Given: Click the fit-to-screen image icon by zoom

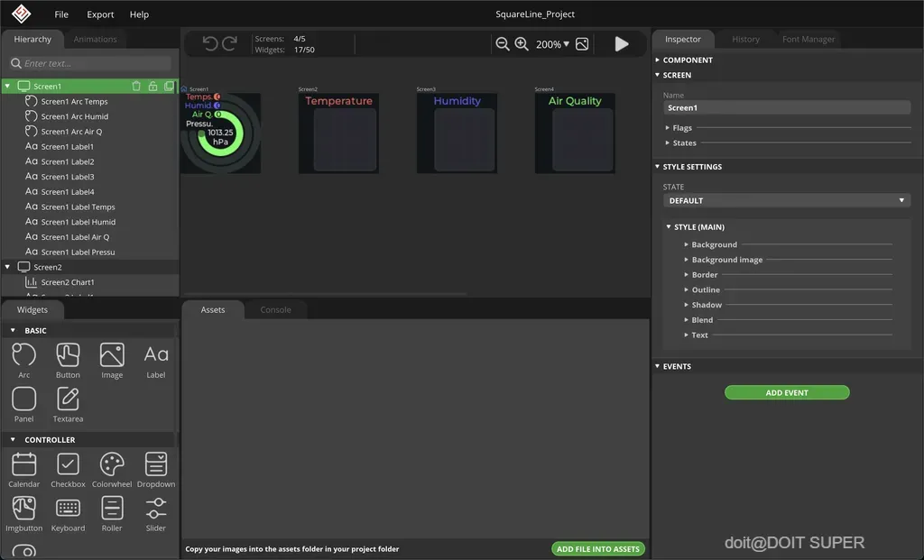Looking at the screenshot, I should click(582, 44).
